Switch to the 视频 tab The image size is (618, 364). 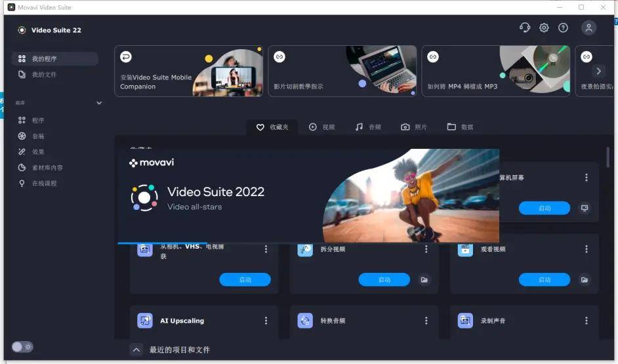click(322, 127)
